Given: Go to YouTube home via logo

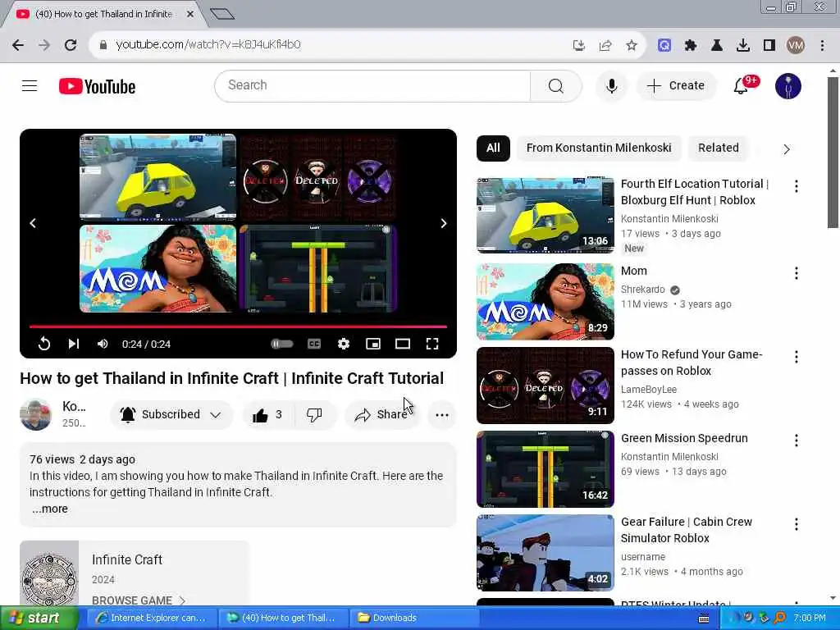Looking at the screenshot, I should [97, 86].
